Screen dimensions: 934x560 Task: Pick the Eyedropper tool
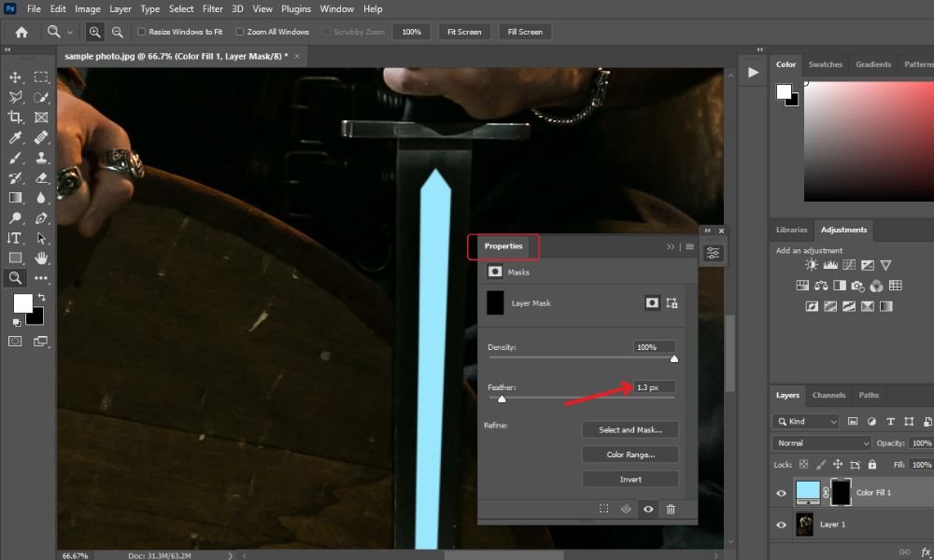[15, 137]
